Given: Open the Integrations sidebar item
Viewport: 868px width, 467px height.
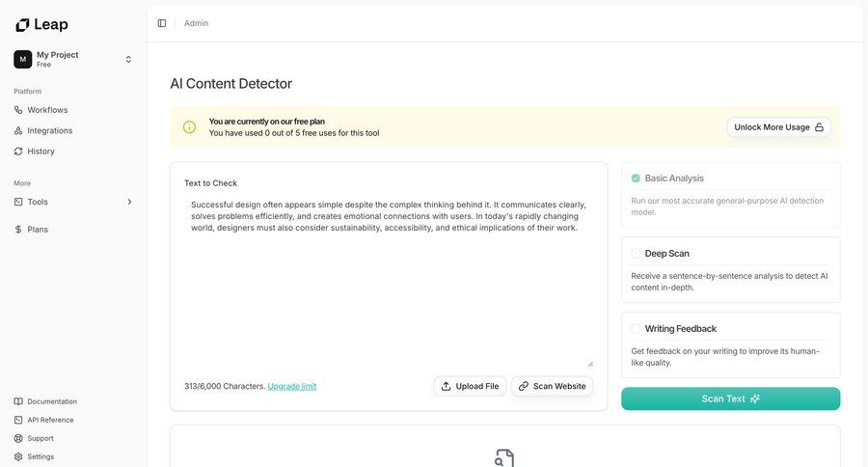Looking at the screenshot, I should (49, 130).
